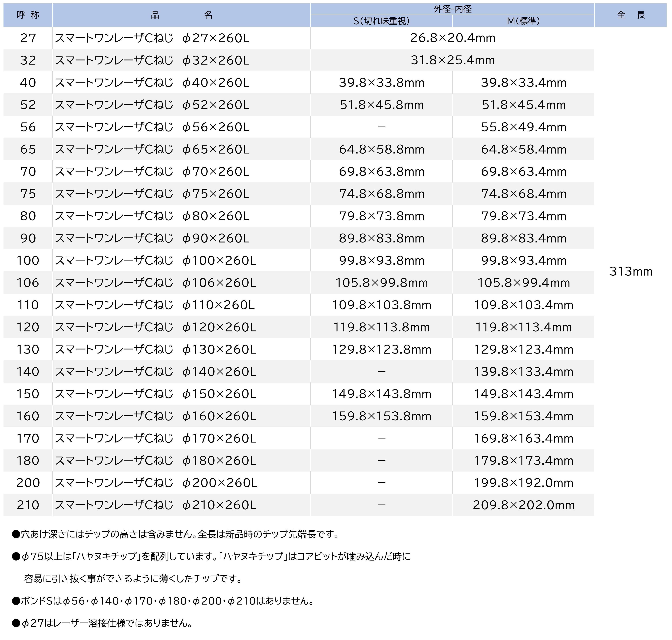Viewport: 672px width, 640px height.
Task: Click the note about φ27 laser welding
Action: coord(102,623)
